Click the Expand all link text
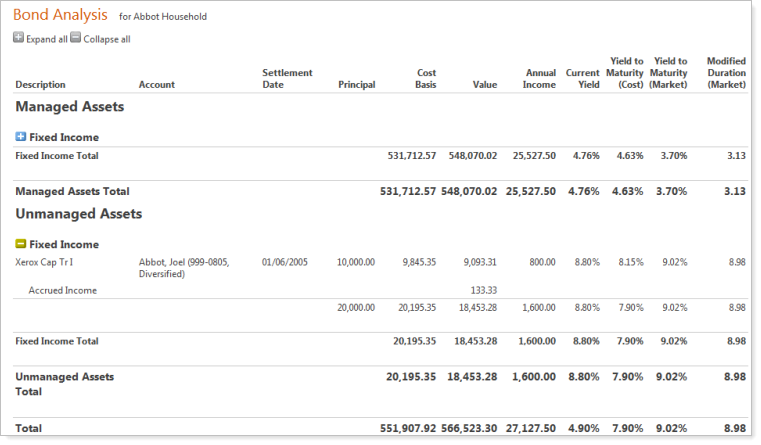 tap(47, 39)
